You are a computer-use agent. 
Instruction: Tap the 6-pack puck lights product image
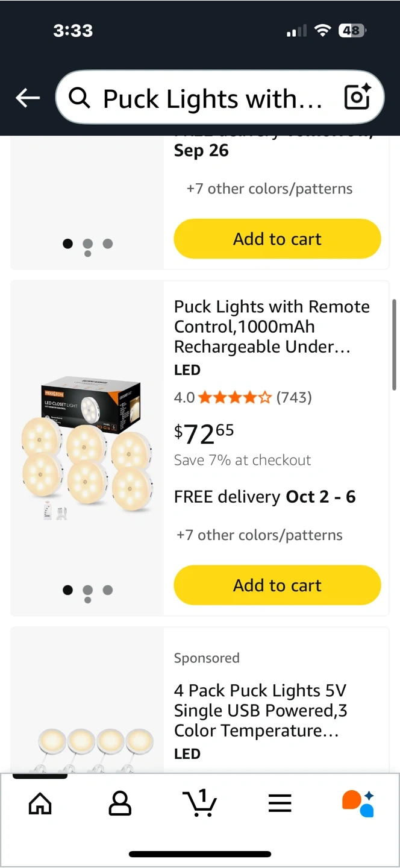[87, 447]
